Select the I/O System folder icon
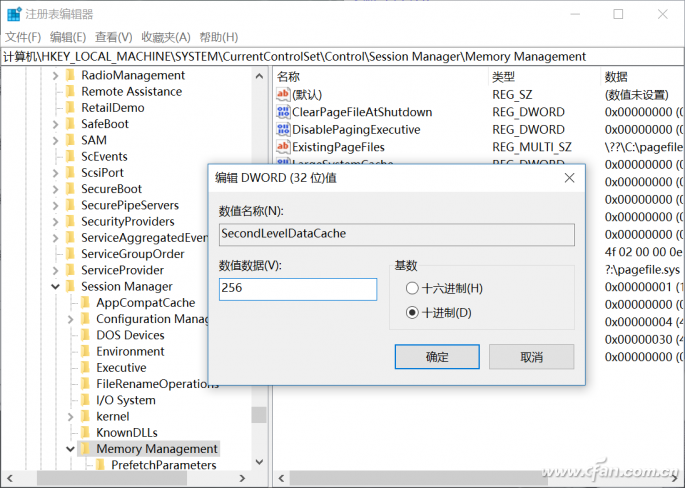 pos(85,400)
